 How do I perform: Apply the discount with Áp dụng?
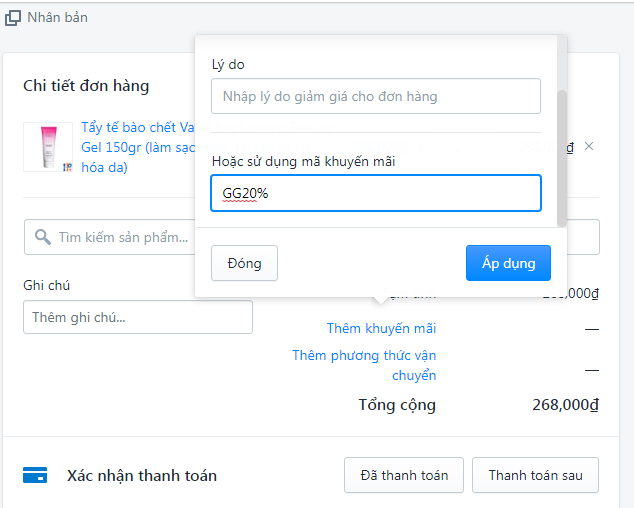(x=508, y=263)
